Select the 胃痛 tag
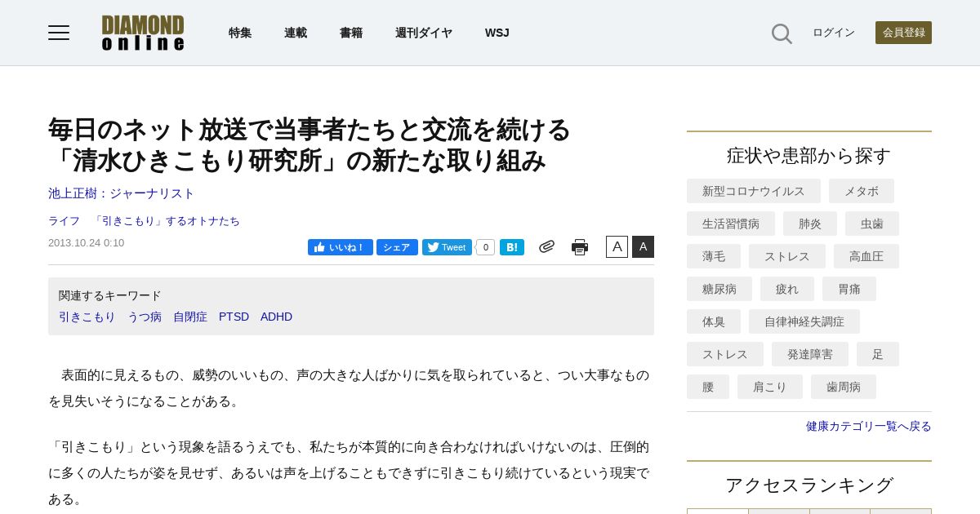 [x=849, y=289]
